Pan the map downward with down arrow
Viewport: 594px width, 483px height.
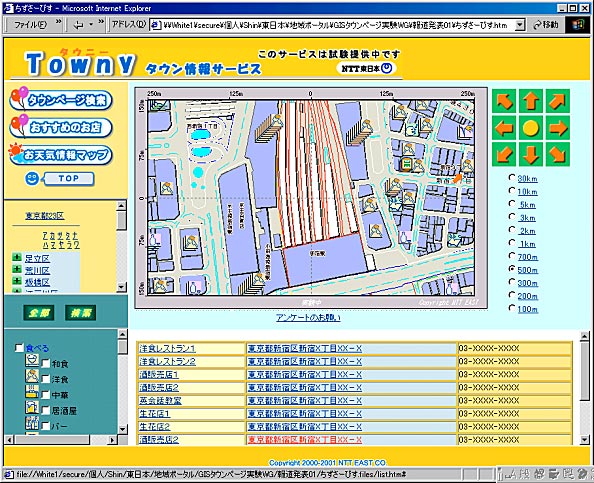(x=531, y=155)
